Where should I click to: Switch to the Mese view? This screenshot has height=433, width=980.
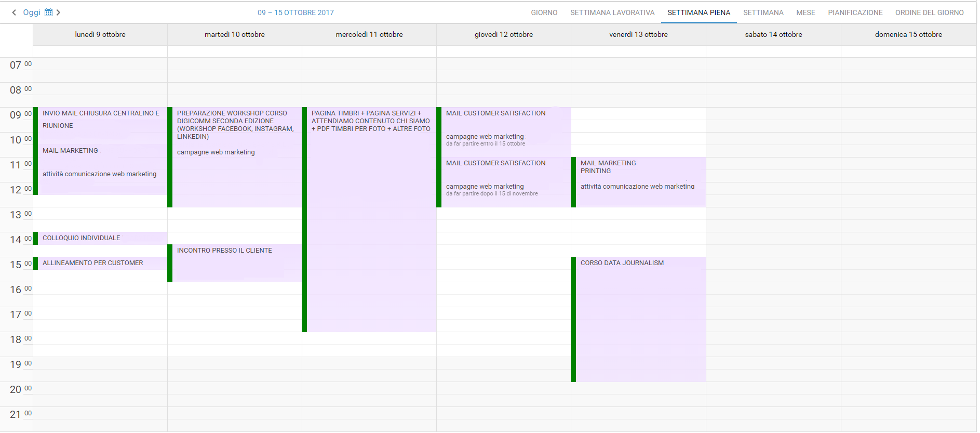pyautogui.click(x=805, y=12)
